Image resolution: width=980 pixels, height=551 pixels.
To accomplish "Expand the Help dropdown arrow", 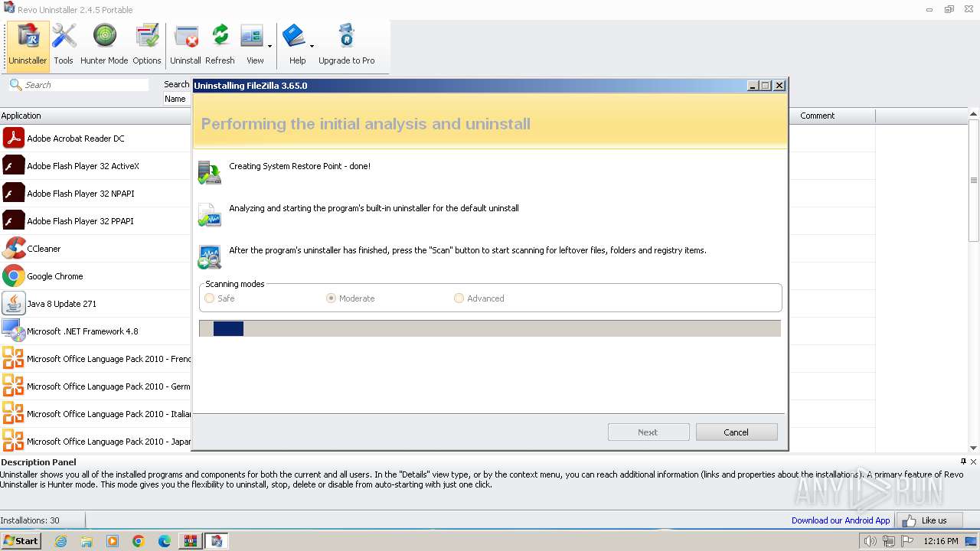I will coord(312,46).
